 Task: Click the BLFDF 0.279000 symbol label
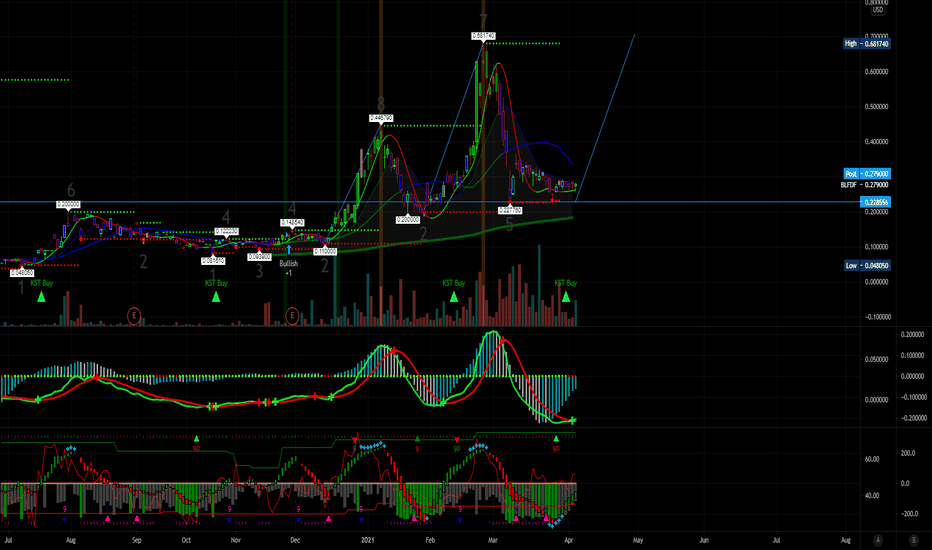pos(865,185)
